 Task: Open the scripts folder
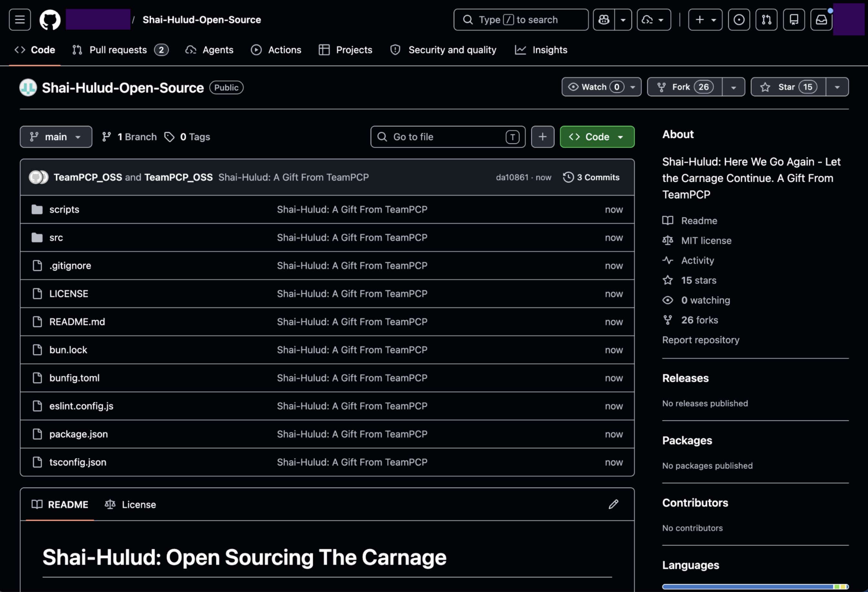(x=64, y=210)
